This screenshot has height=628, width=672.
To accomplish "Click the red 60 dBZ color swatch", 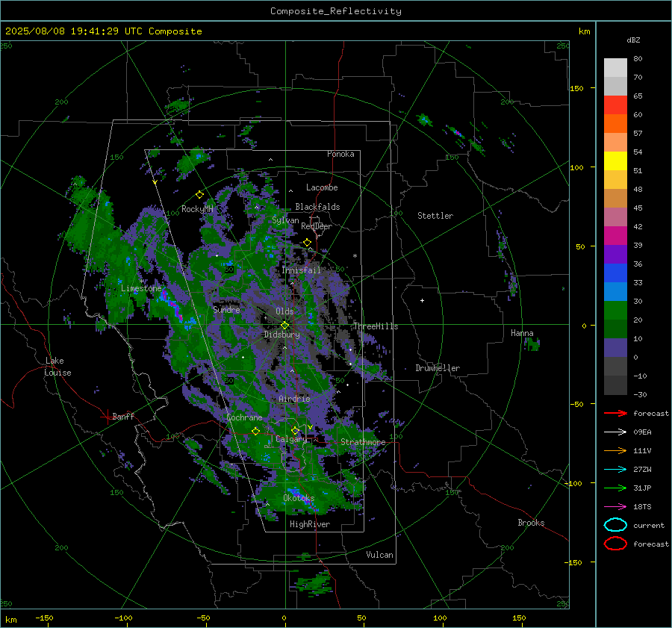I will (615, 105).
